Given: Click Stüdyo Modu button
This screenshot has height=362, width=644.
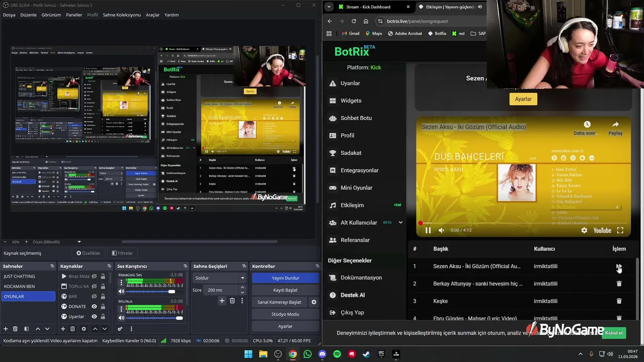Looking at the screenshot, I should click(285, 314).
